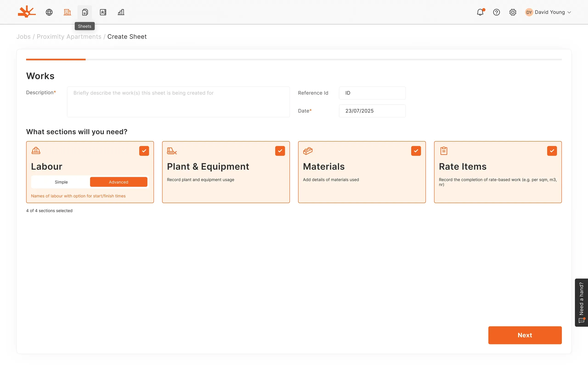The height and width of the screenshot is (385, 588).
Task: Click the Reference Id label
Action: pos(313,93)
